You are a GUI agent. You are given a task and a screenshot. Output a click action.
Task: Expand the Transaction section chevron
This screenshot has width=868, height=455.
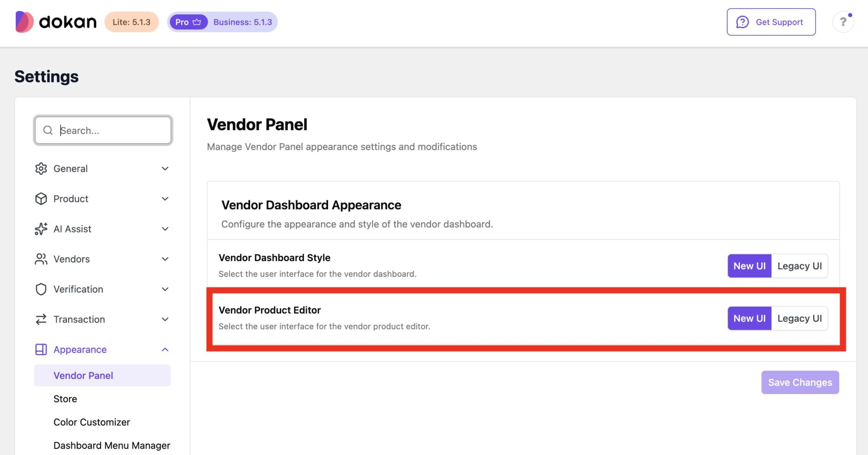click(x=165, y=319)
